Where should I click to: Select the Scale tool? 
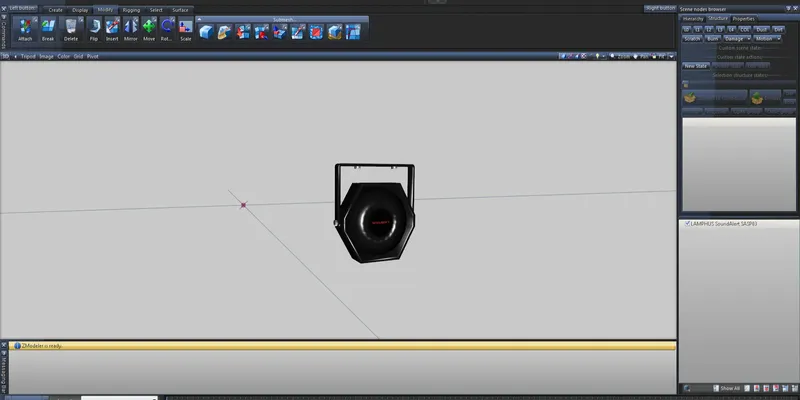pyautogui.click(x=186, y=30)
